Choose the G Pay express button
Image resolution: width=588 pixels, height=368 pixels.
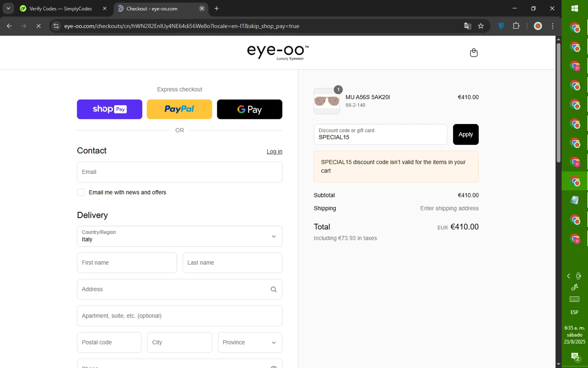click(249, 109)
